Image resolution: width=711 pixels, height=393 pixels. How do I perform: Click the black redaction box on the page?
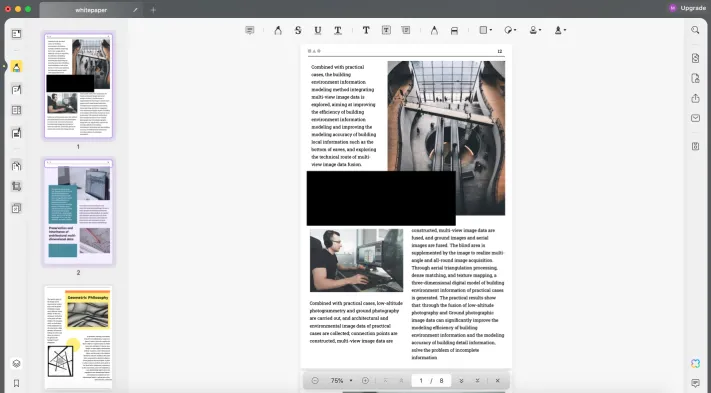(x=381, y=198)
